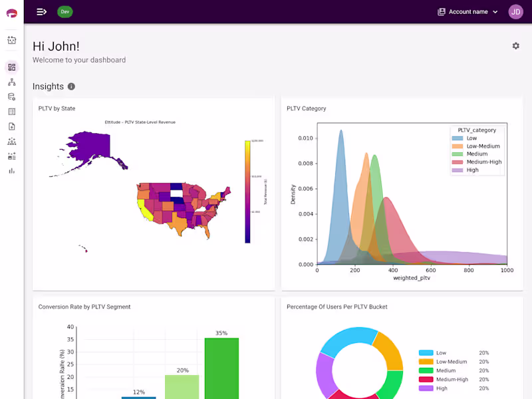Open the JD user avatar menu
532x399 pixels.
click(516, 12)
